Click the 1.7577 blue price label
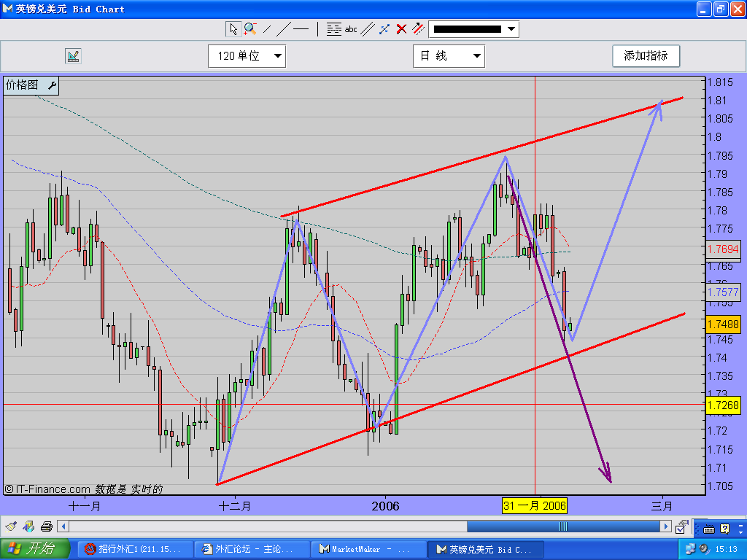The height and width of the screenshot is (560, 747). [723, 292]
